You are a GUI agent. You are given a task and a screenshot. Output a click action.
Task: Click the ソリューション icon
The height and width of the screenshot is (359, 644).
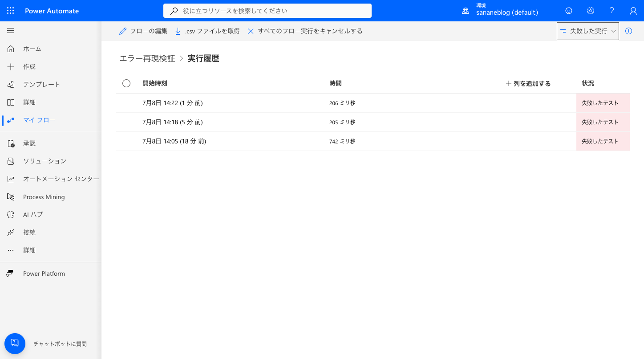pos(11,161)
